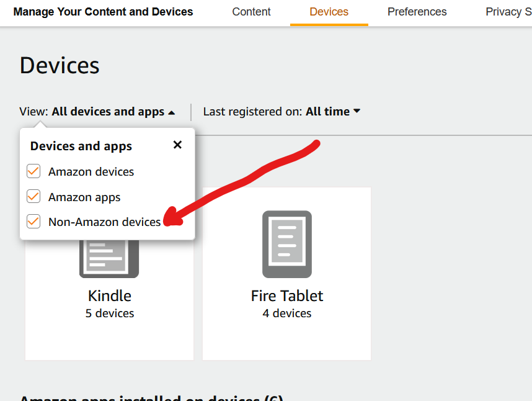Open the Last registered on All time dropdown
The image size is (532, 401).
coord(333,112)
